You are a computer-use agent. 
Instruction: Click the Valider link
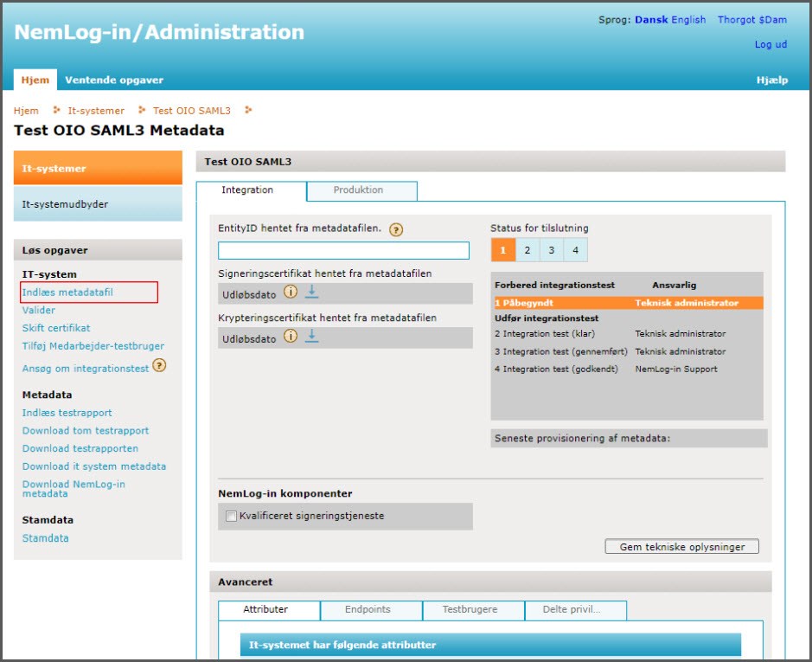click(x=38, y=310)
